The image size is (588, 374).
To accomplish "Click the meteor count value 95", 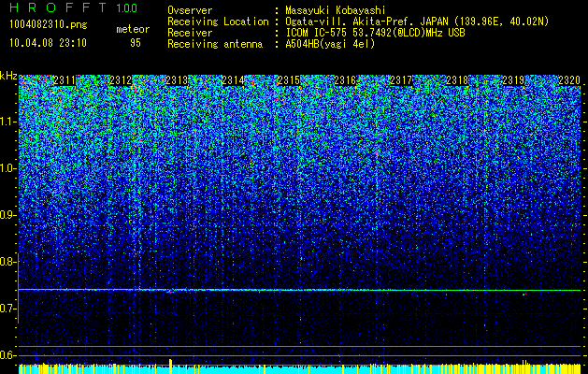I will coord(136,43).
